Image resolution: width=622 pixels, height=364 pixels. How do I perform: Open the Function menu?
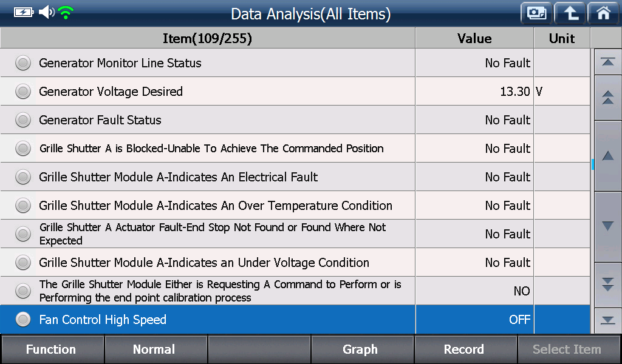[52, 349]
